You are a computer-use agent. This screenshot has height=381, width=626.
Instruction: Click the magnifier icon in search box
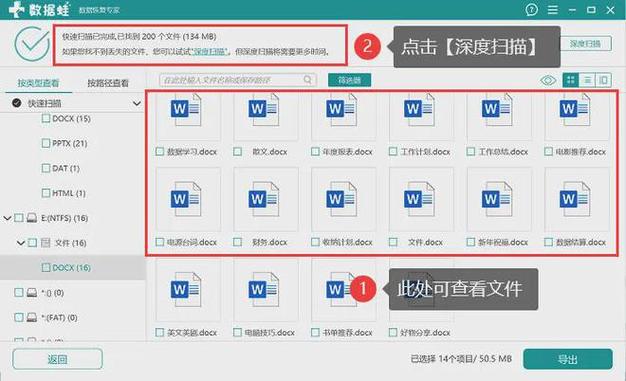[307, 80]
